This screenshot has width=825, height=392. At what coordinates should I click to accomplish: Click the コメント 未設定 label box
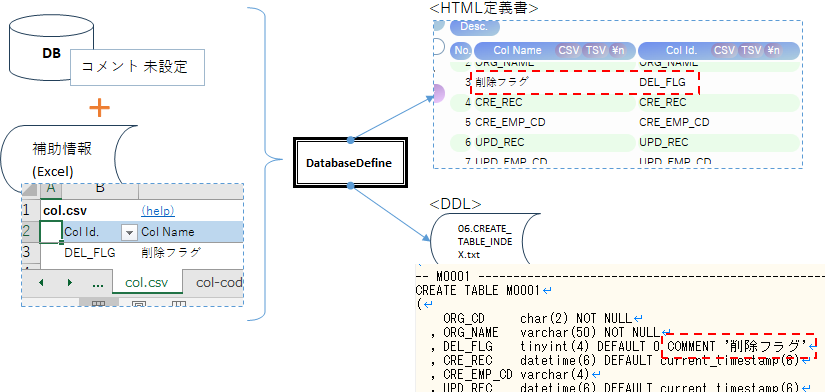(x=137, y=67)
